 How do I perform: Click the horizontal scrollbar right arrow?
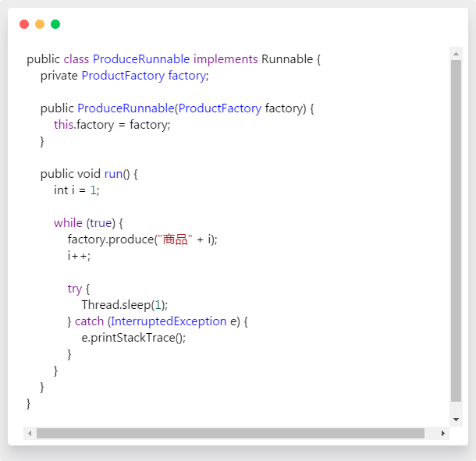click(x=443, y=433)
